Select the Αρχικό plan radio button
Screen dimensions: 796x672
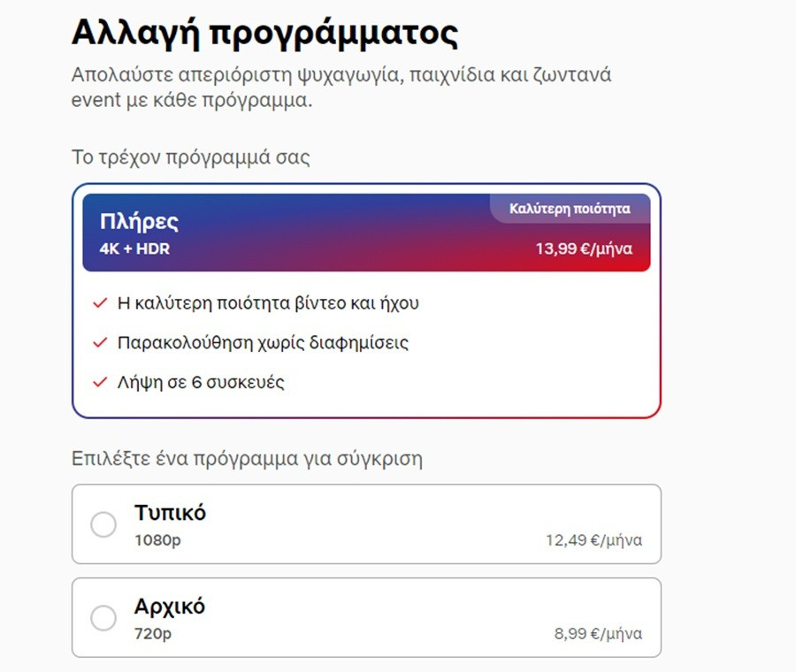pyautogui.click(x=103, y=618)
